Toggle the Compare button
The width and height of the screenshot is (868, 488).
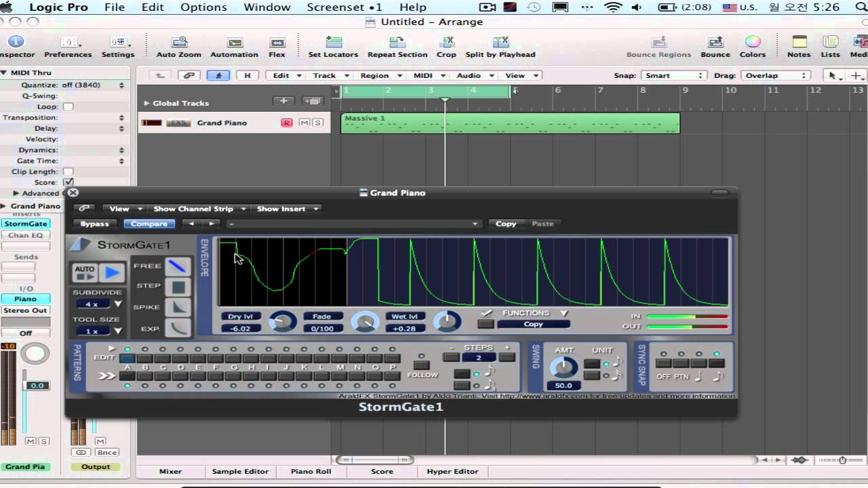click(149, 224)
